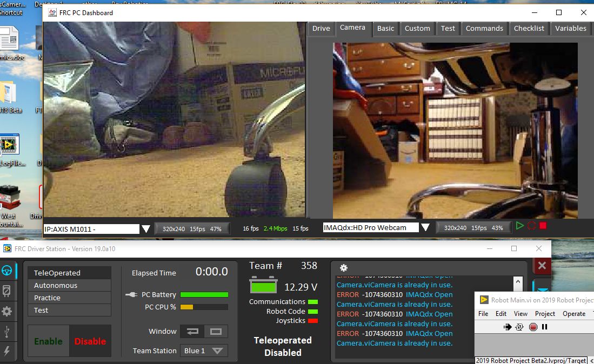
Task: Click the Team number 358 value
Action: pyautogui.click(x=309, y=266)
